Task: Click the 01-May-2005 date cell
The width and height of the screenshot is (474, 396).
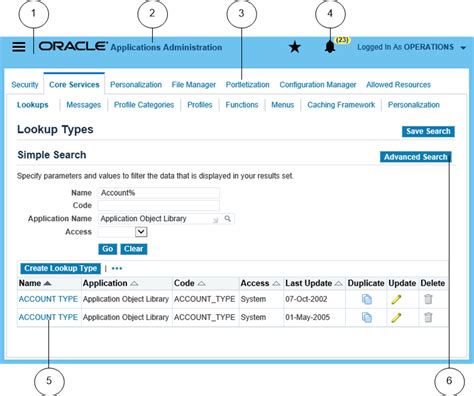Action: (307, 317)
